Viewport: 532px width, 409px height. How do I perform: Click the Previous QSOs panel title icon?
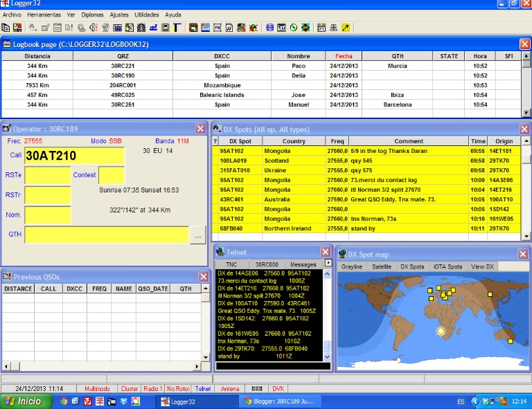(7, 277)
